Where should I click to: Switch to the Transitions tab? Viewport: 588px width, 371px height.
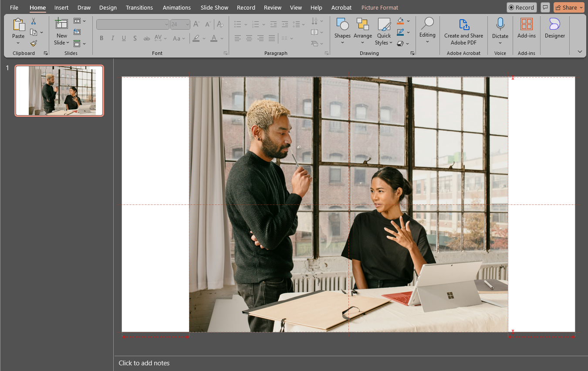pyautogui.click(x=139, y=7)
